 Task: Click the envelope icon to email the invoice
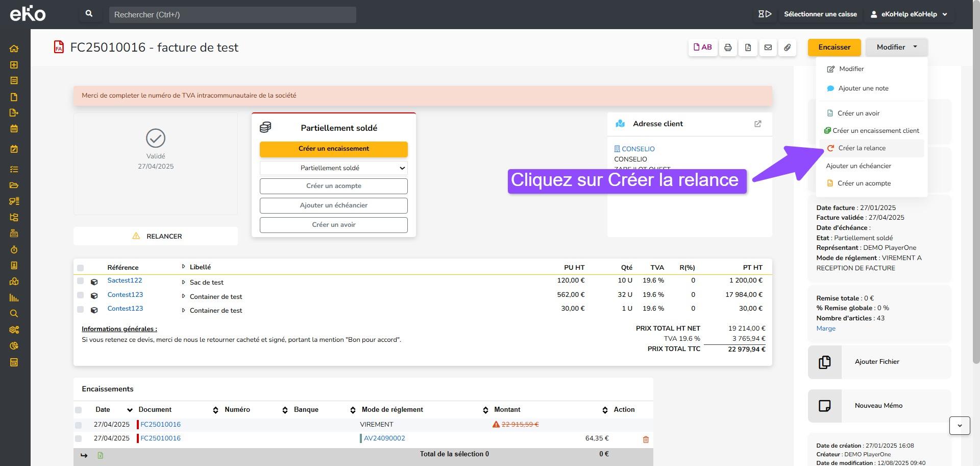[768, 48]
